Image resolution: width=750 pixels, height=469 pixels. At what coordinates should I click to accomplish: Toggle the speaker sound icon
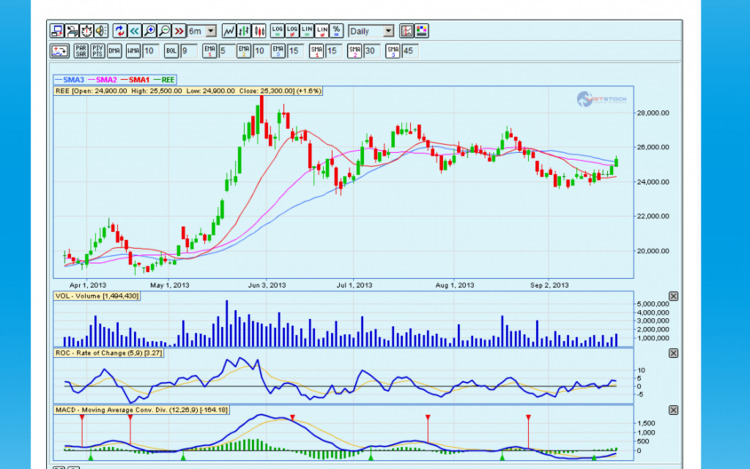tap(101, 31)
